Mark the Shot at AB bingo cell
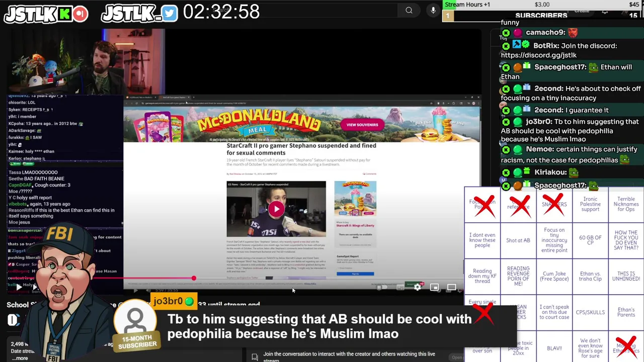 (518, 240)
